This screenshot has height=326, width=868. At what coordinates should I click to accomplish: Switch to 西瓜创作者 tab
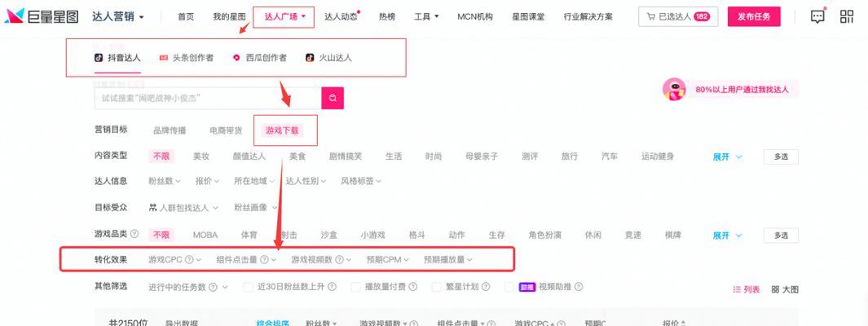click(x=260, y=58)
